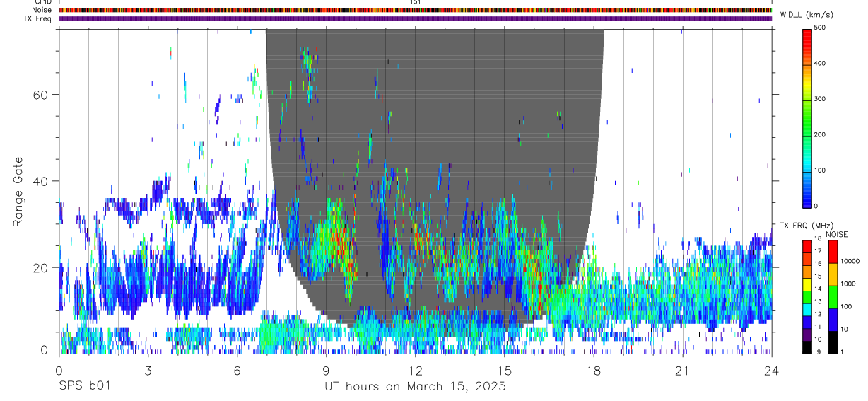Click the '3' UT hour tick label
The image size is (868, 401).
point(148,371)
